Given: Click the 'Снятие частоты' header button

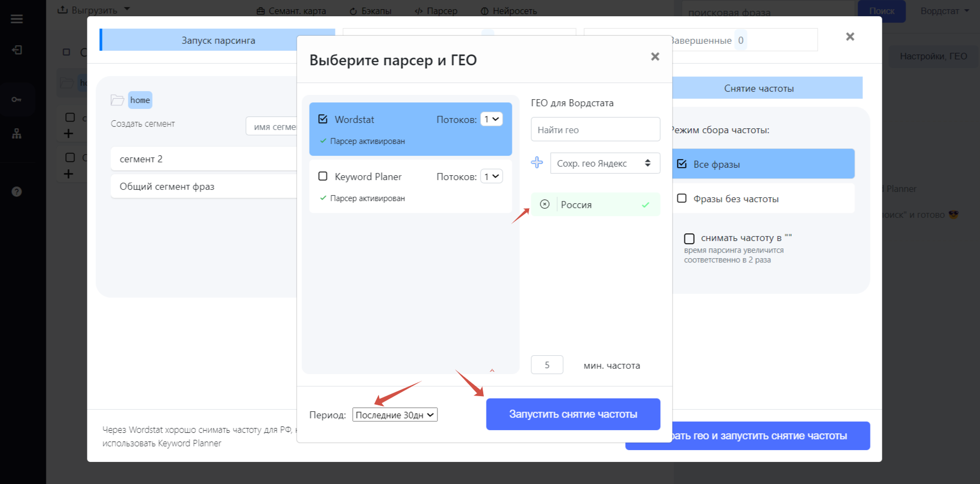Looking at the screenshot, I should coord(767,88).
